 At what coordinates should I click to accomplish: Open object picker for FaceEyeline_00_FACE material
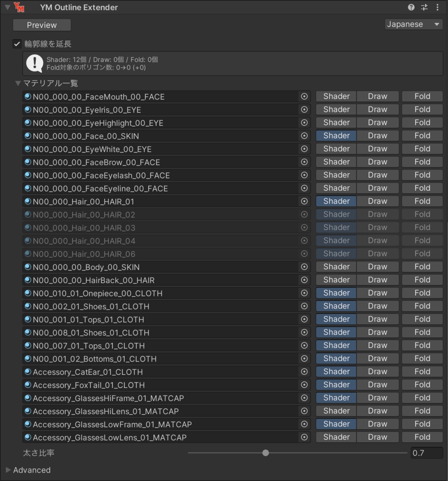(x=304, y=188)
